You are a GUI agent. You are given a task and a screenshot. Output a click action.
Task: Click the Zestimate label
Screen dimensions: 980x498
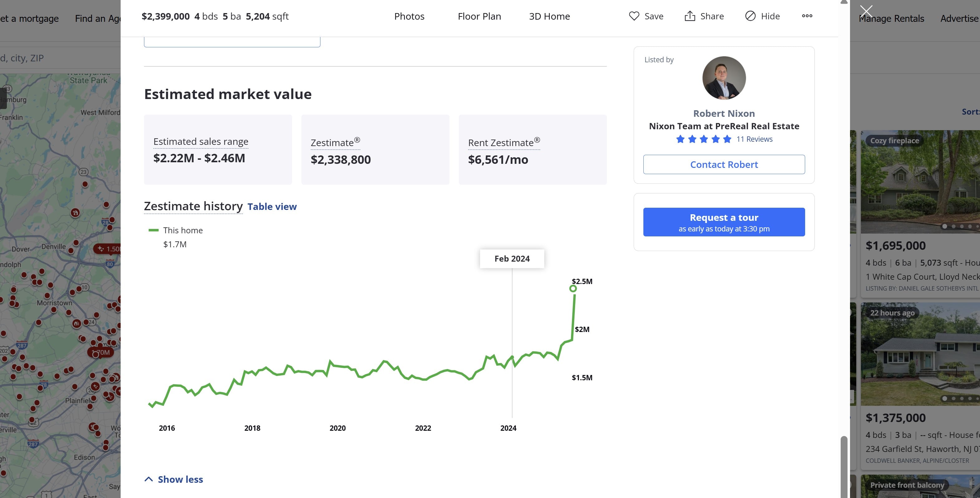pos(335,143)
